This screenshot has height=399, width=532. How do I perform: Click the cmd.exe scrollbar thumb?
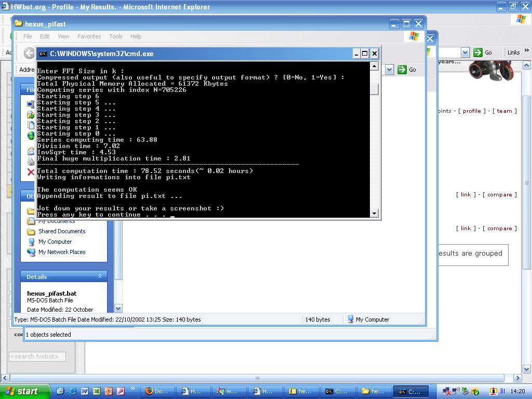[374, 89]
